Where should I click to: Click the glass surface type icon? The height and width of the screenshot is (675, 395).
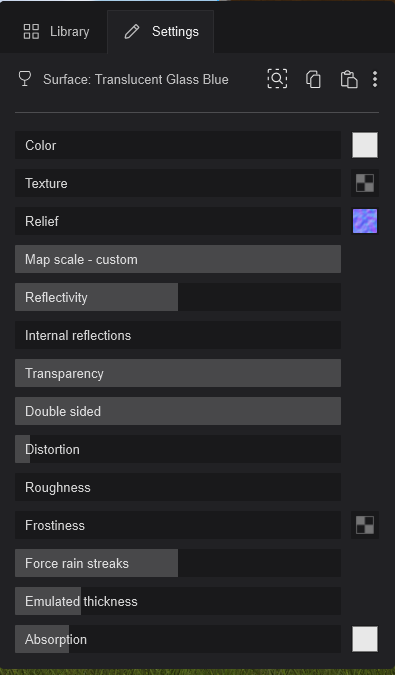point(25,79)
